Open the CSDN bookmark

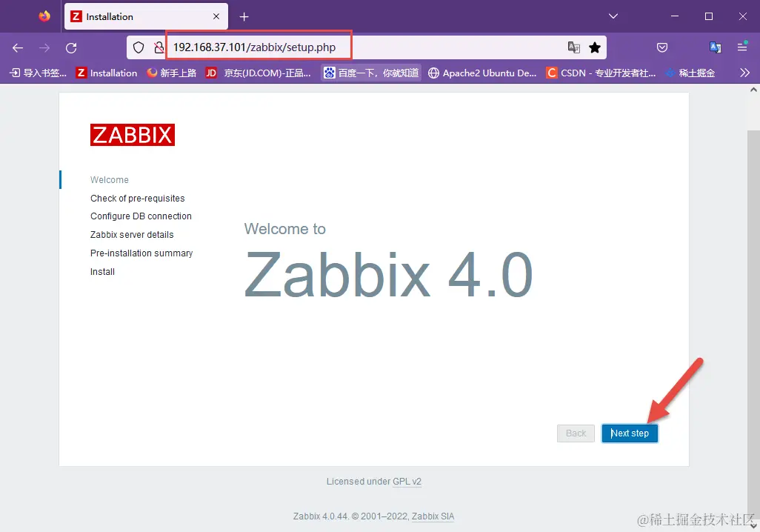tap(601, 73)
